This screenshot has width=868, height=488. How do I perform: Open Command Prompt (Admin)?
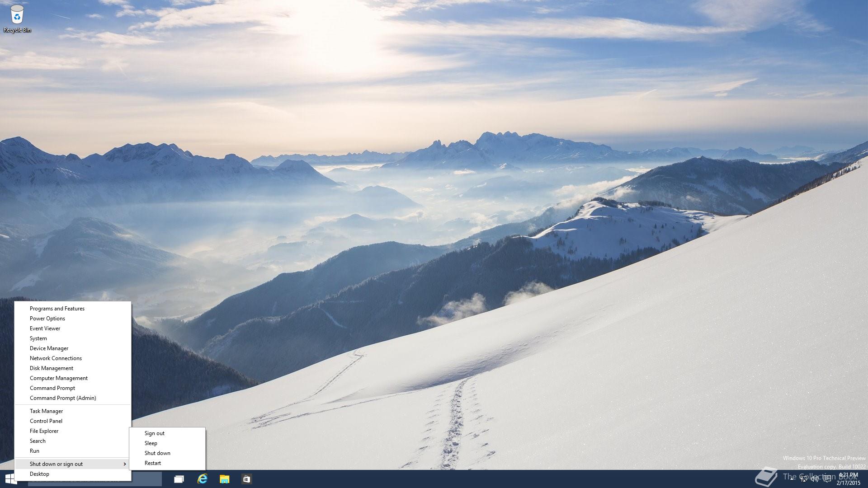coord(73,398)
